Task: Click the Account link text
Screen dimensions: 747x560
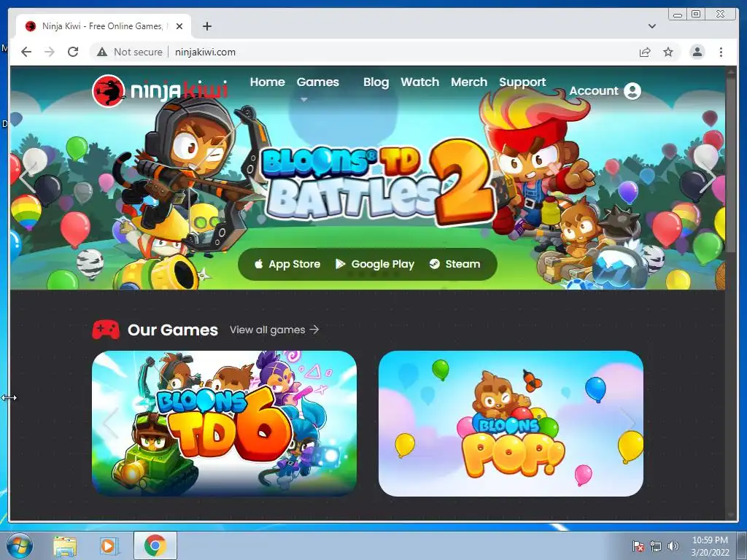Action: (594, 90)
